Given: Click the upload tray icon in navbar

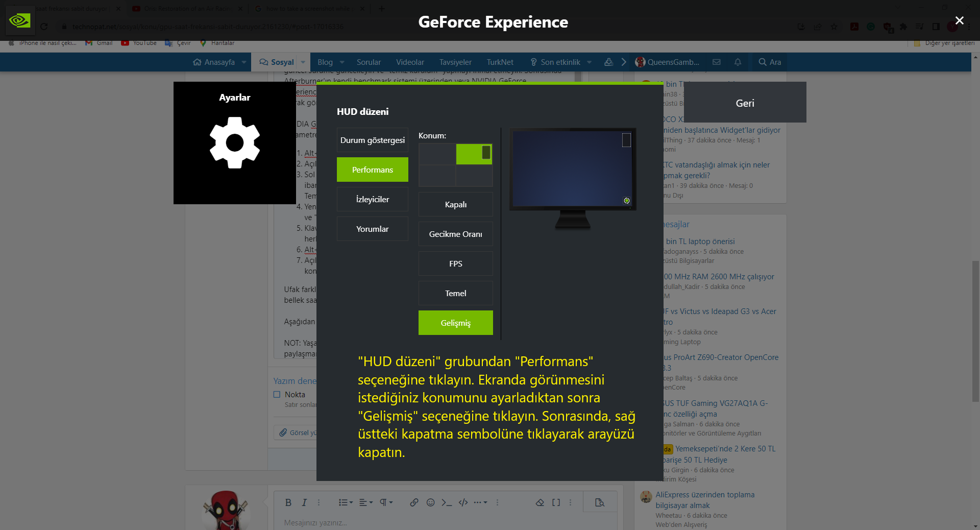Looking at the screenshot, I should point(608,62).
